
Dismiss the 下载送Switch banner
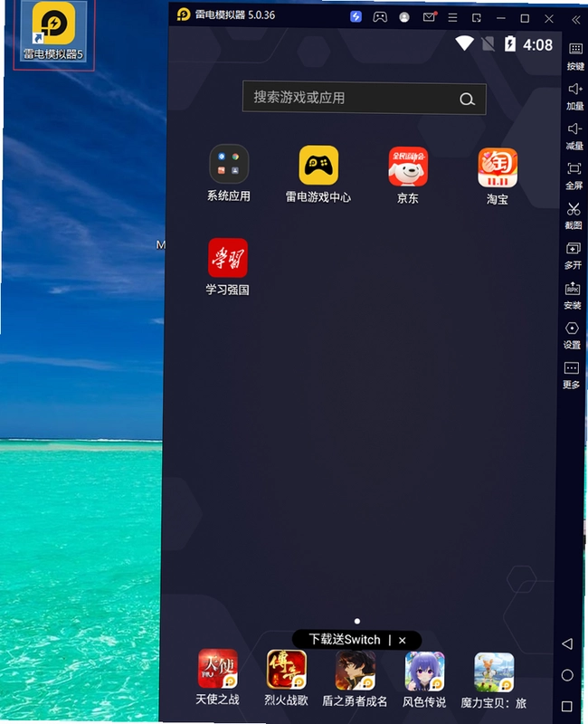pyautogui.click(x=402, y=641)
